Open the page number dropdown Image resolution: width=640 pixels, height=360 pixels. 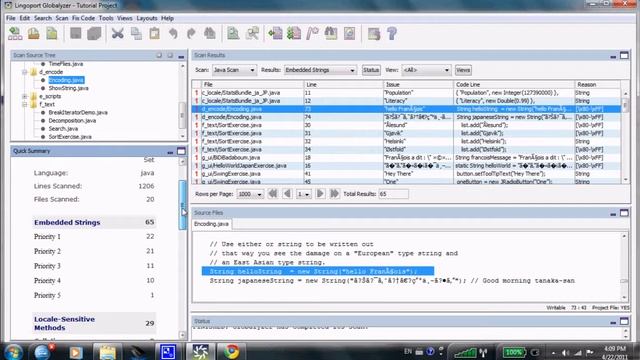[x=303, y=194]
